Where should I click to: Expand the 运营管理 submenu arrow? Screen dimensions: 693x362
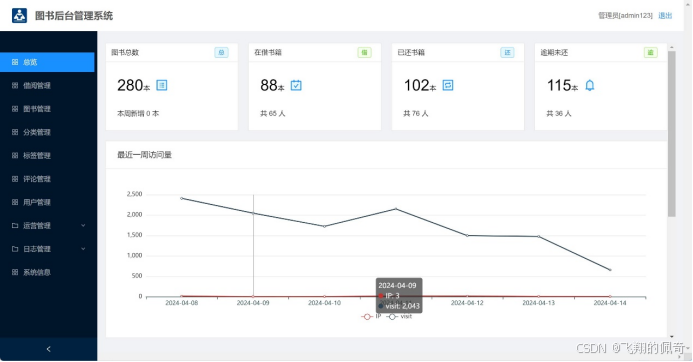[x=83, y=226]
